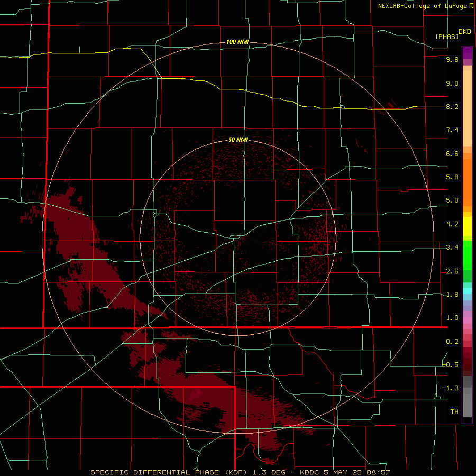Click the 100 NMI range ring label
Viewport: 476px width, 476px height.
[x=237, y=42]
